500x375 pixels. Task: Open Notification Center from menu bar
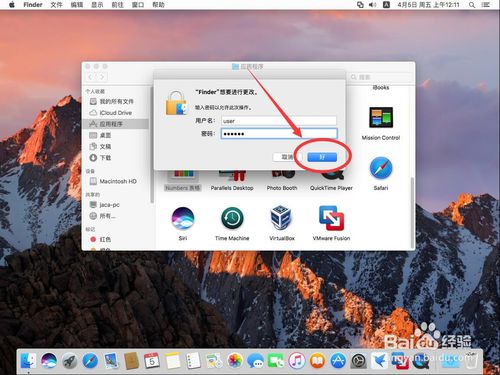(486, 5)
